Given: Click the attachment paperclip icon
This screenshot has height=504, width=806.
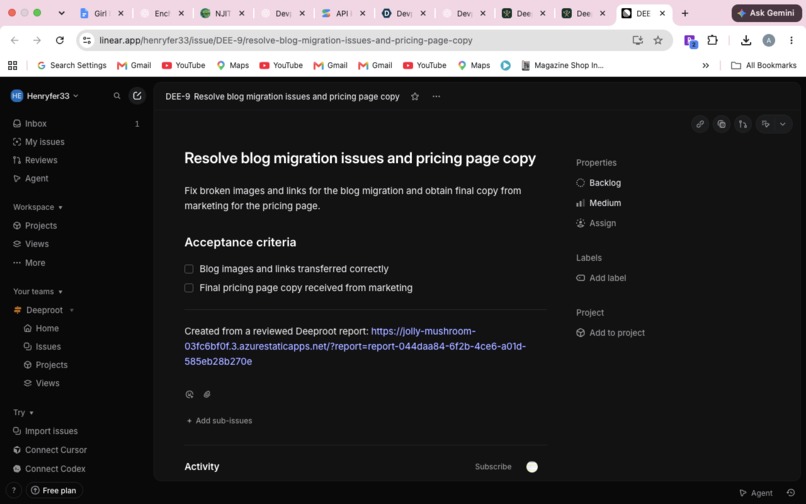Looking at the screenshot, I should [x=207, y=394].
